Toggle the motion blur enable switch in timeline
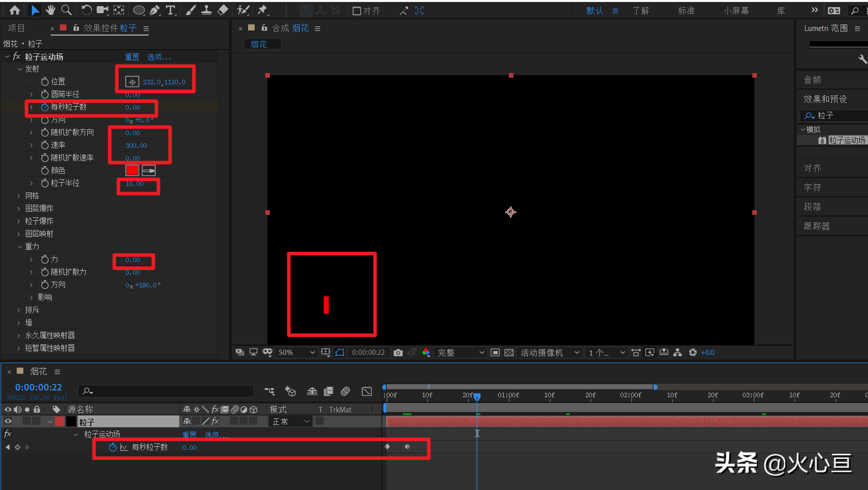The width and height of the screenshot is (868, 490). pos(345,391)
